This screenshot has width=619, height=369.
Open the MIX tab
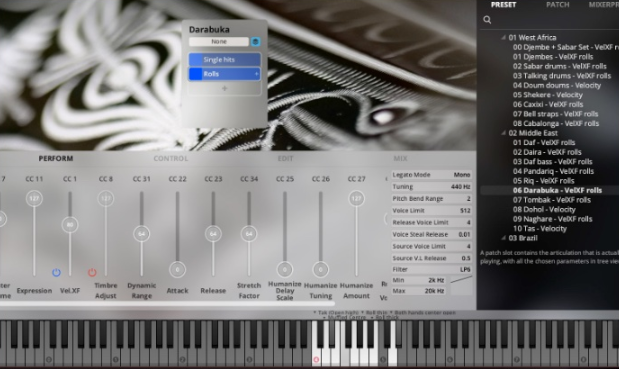click(x=400, y=158)
